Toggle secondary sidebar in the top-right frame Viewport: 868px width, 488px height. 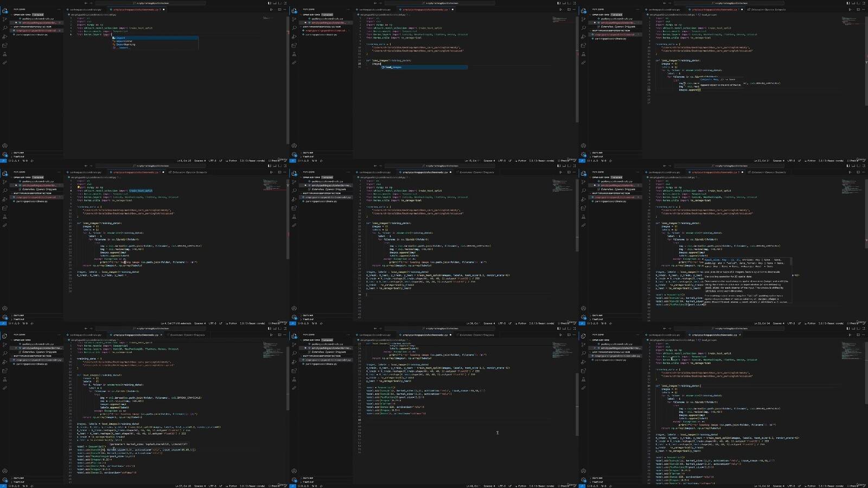(x=859, y=3)
